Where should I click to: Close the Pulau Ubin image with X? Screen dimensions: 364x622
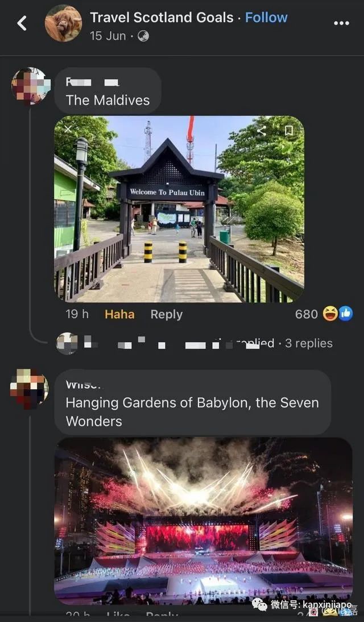point(68,129)
